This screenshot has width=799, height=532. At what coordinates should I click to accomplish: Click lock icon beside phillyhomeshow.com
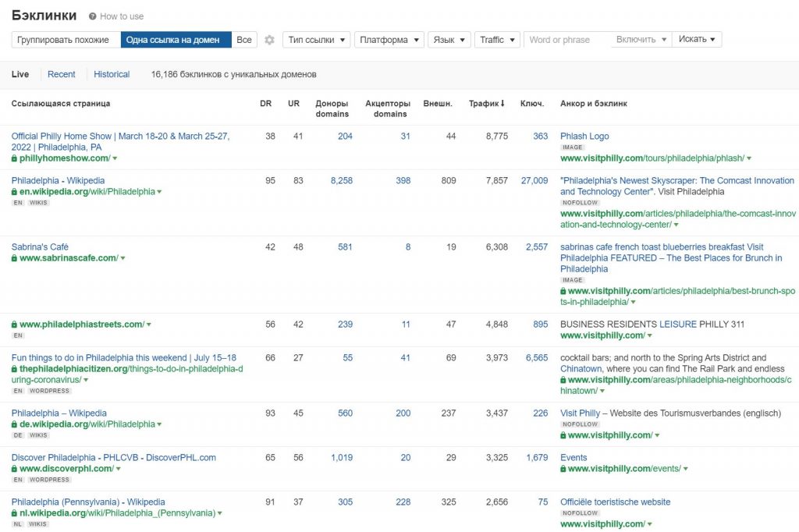(x=14, y=158)
